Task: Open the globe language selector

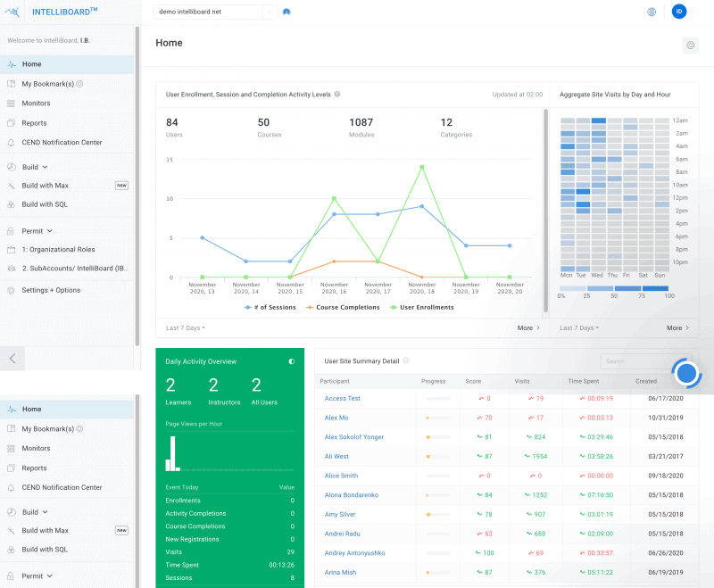Action: (x=652, y=12)
